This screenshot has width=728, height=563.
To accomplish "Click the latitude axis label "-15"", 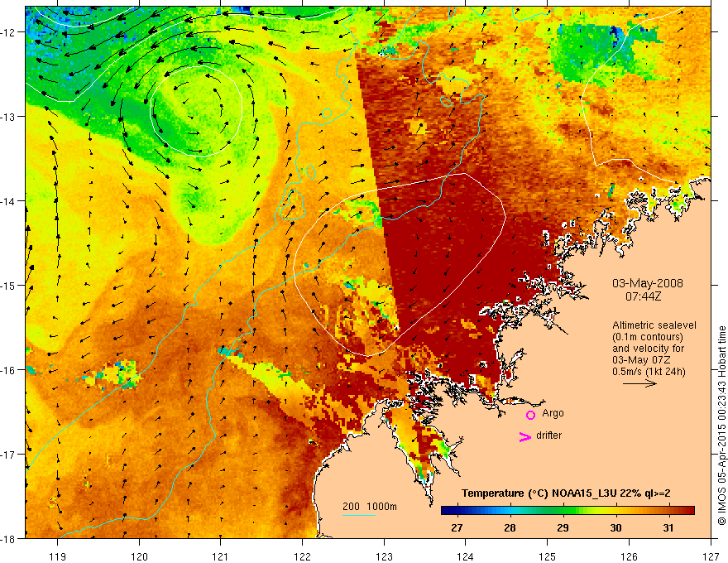I will (8, 285).
